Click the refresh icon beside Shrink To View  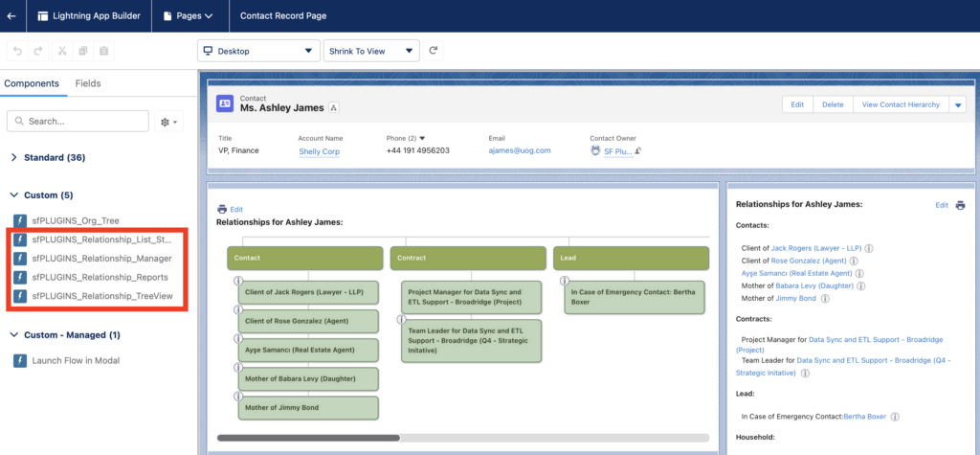coord(434,51)
